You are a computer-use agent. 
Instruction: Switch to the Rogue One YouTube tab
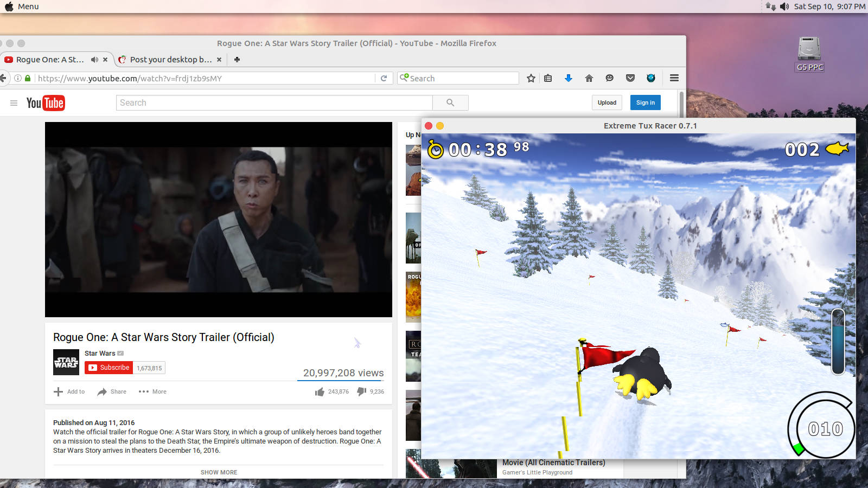[x=50, y=60]
